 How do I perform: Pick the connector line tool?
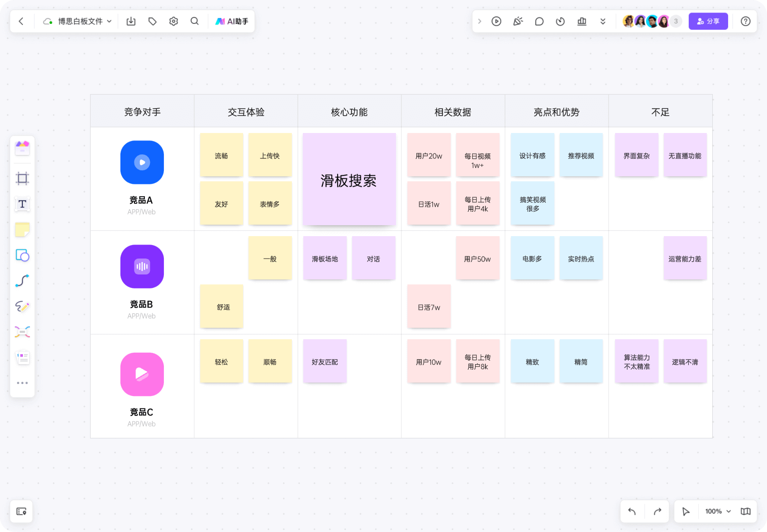tap(22, 281)
